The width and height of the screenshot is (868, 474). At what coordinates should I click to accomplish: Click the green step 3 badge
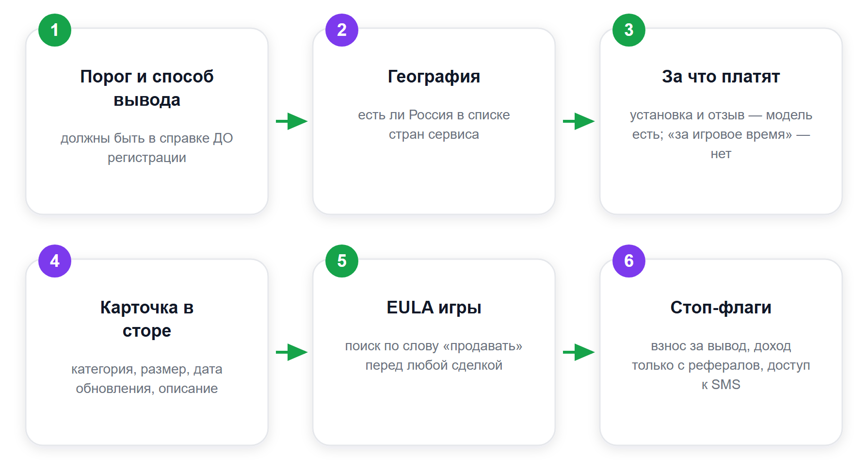(x=629, y=30)
